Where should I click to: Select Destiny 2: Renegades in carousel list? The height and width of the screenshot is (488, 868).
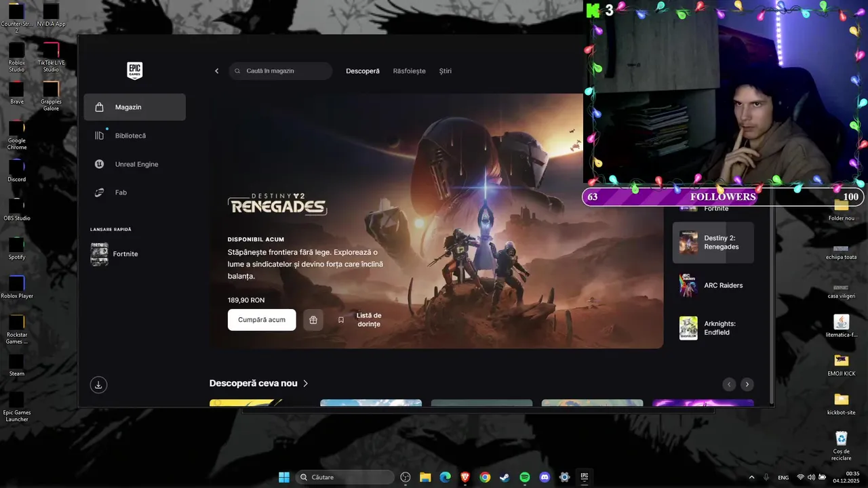pos(713,243)
